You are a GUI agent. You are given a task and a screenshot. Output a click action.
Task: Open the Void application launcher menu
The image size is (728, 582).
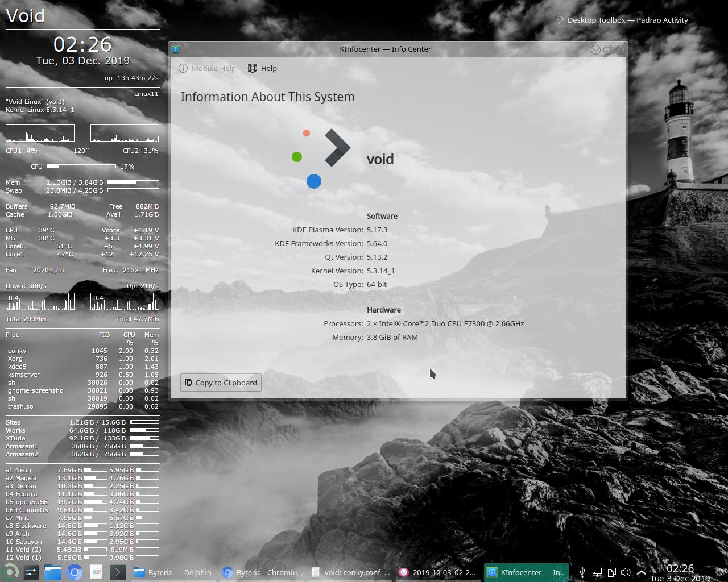10,572
